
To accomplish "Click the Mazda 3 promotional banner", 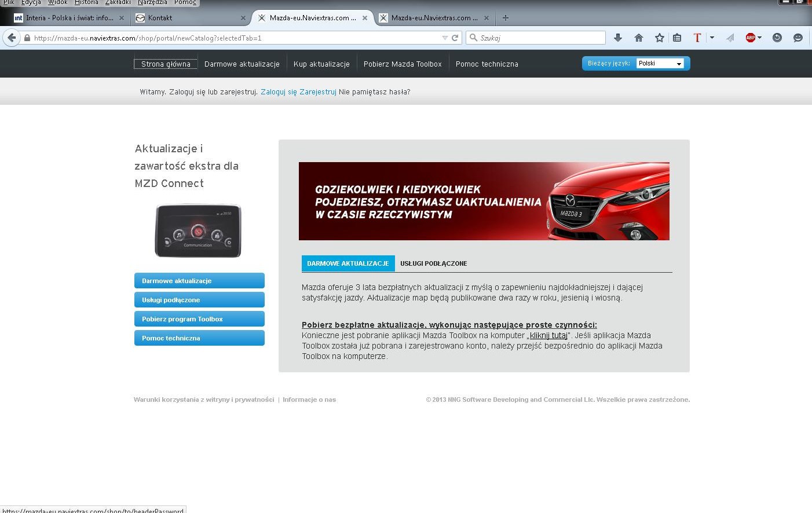I will coord(484,201).
